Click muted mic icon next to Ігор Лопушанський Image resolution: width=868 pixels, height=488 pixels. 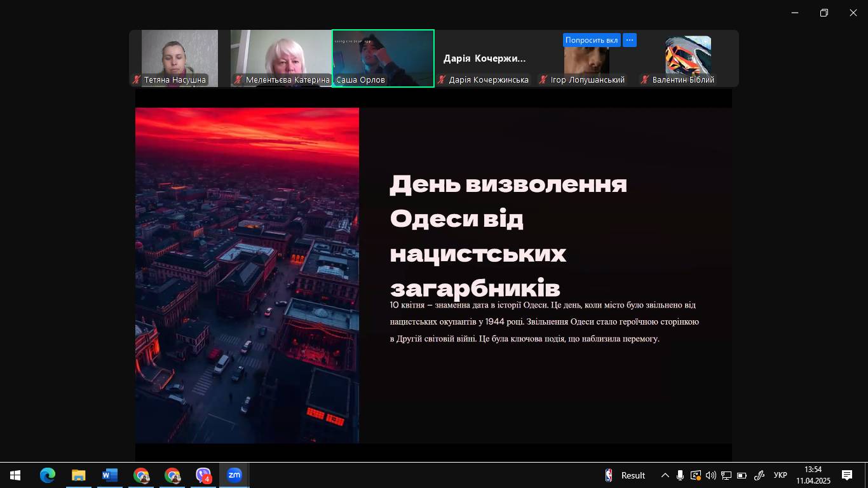[543, 79]
